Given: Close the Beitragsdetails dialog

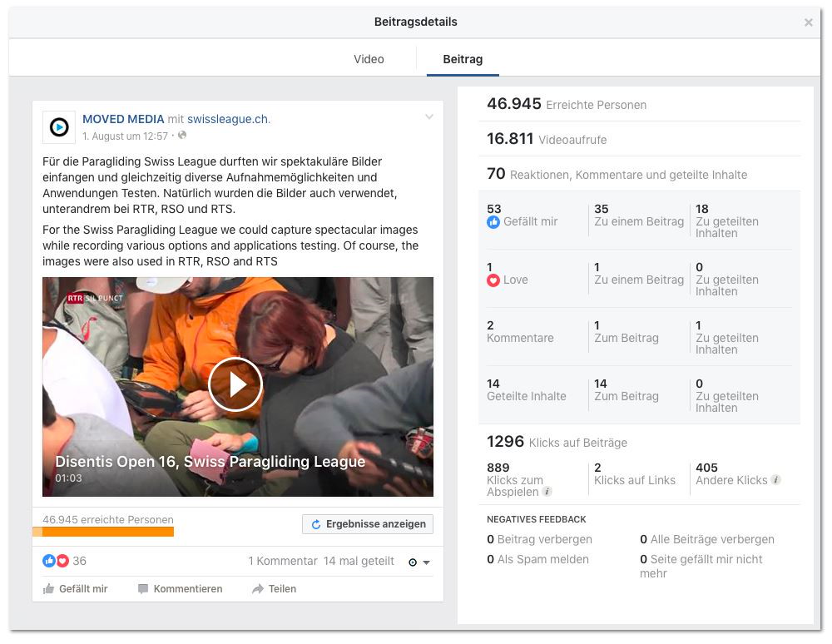Looking at the screenshot, I should pyautogui.click(x=808, y=22).
